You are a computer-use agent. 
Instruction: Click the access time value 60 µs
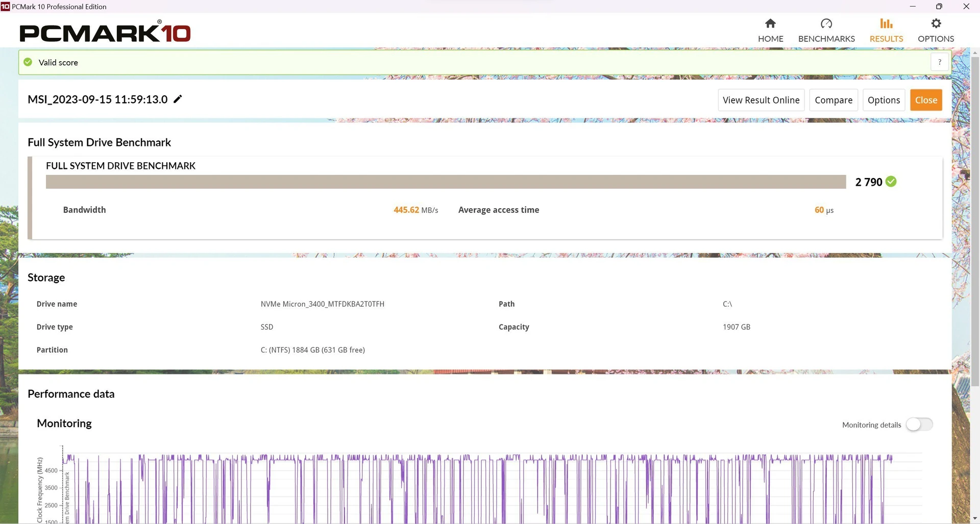pyautogui.click(x=824, y=210)
